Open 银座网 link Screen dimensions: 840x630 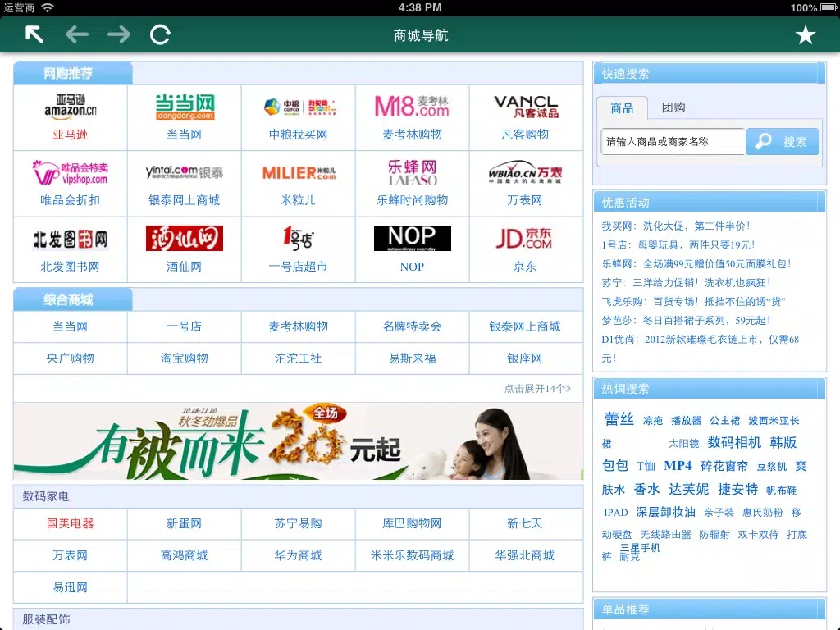[x=525, y=358]
